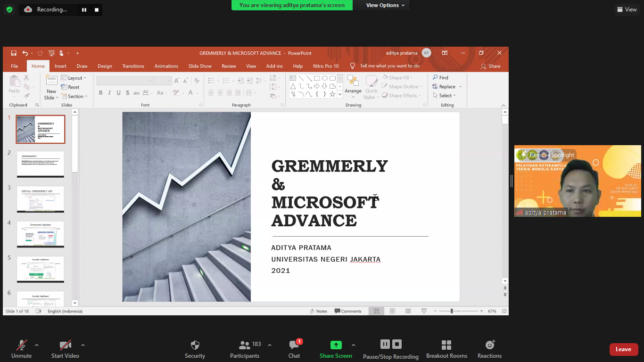Screen dimensions: 644x362
Task: Click the font name box
Action: coord(125,81)
